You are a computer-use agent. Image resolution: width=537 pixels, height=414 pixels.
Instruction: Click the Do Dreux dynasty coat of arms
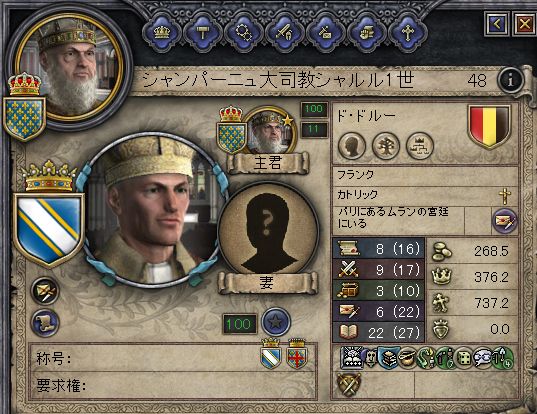click(x=489, y=127)
